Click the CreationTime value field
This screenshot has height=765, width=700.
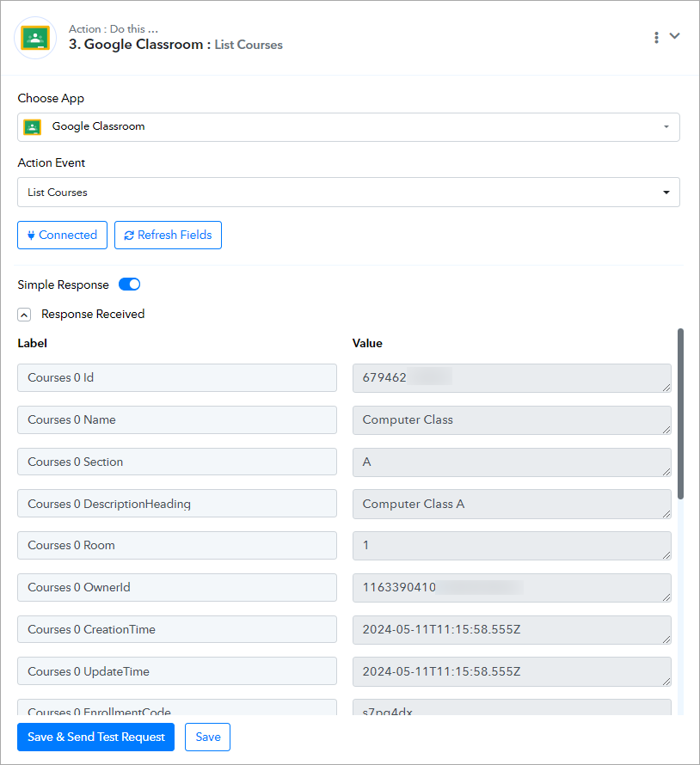(x=512, y=630)
